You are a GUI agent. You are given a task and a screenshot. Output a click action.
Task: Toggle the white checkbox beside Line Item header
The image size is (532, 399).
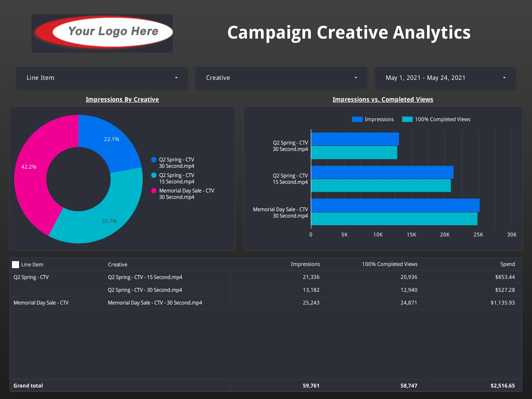coord(16,265)
